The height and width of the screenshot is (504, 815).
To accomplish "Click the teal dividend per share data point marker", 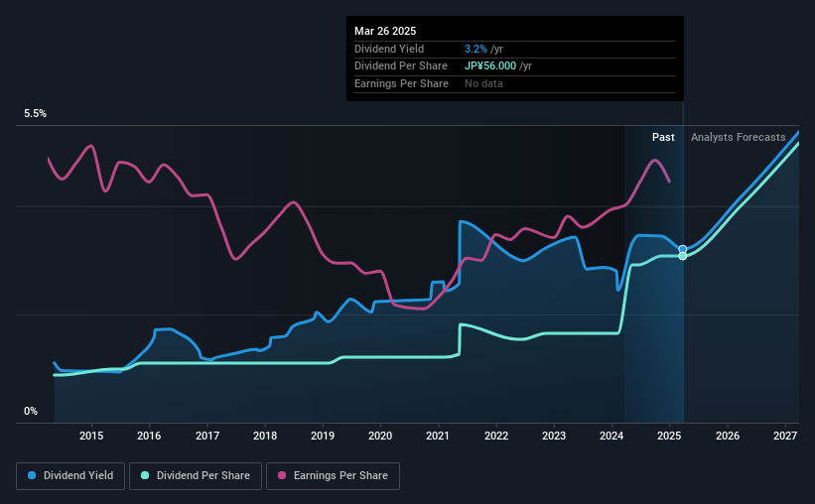I will point(683,256).
